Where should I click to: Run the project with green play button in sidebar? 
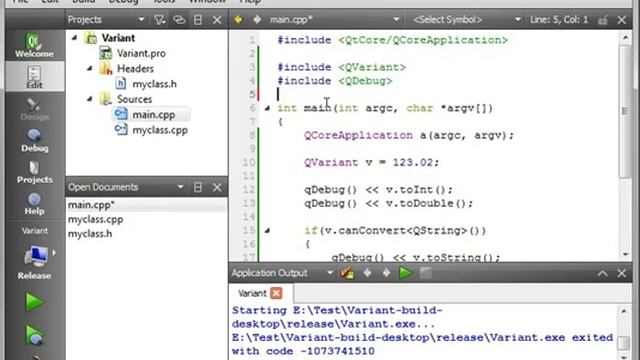pos(34,302)
